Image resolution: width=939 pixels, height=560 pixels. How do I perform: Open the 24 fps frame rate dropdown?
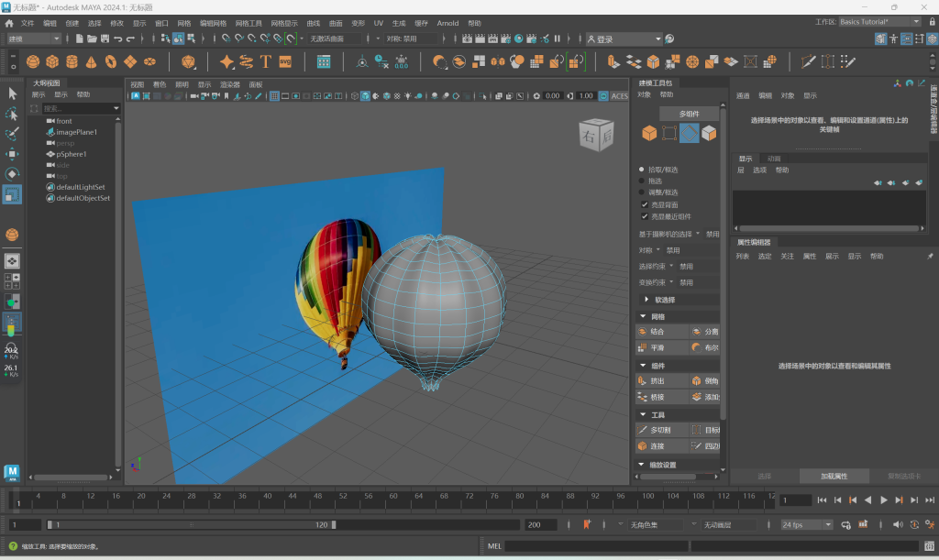pos(806,524)
